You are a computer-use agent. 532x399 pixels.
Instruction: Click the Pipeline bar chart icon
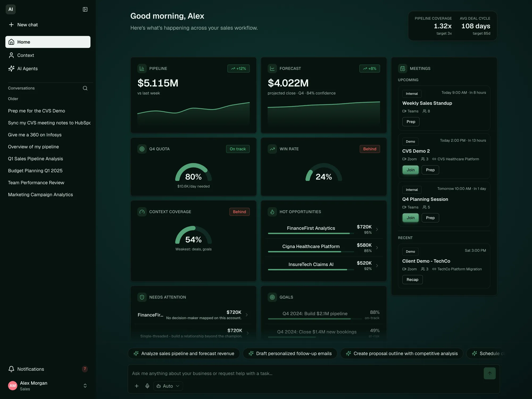coord(142,68)
